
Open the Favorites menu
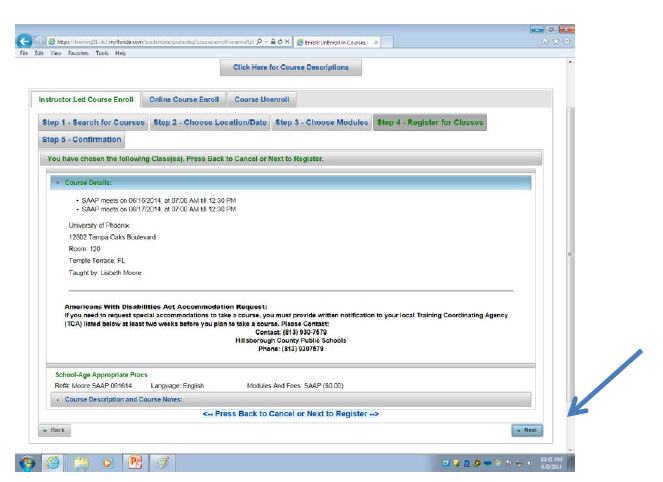pyautogui.click(x=78, y=53)
